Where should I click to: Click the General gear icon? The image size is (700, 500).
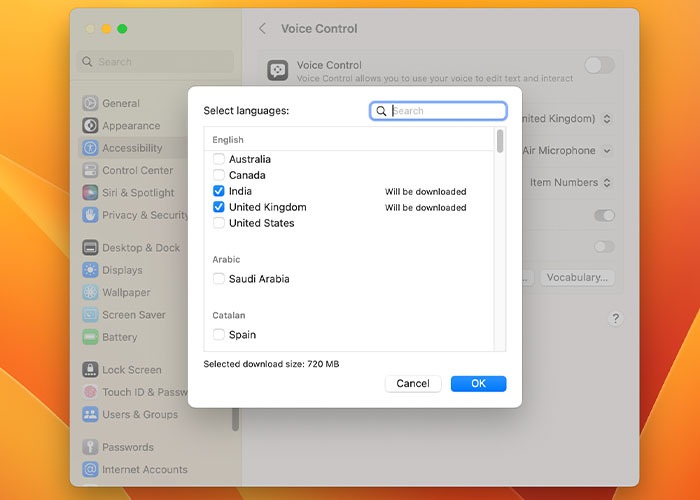point(90,103)
